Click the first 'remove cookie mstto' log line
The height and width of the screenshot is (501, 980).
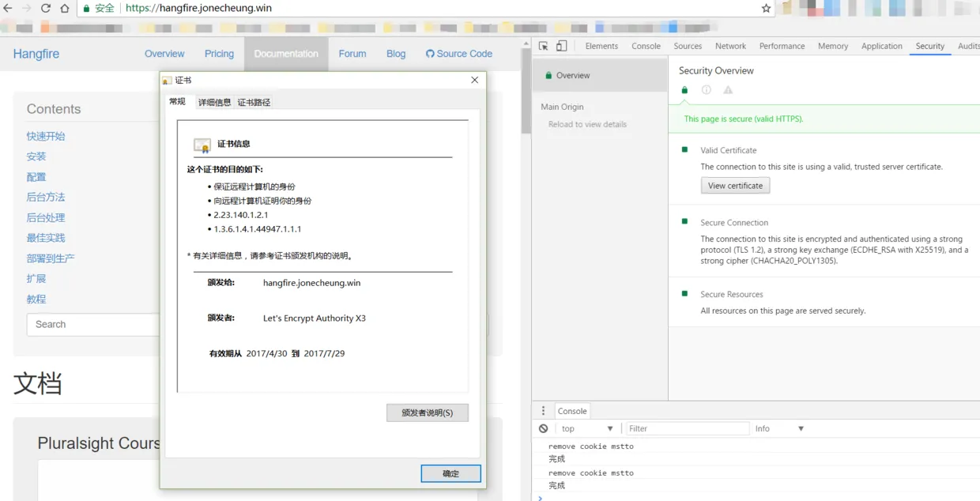pyautogui.click(x=591, y=446)
